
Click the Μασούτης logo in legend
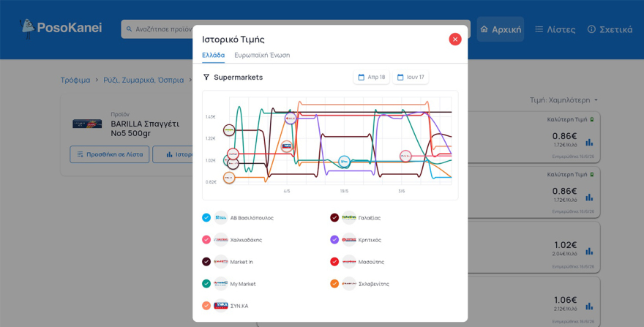[349, 262]
